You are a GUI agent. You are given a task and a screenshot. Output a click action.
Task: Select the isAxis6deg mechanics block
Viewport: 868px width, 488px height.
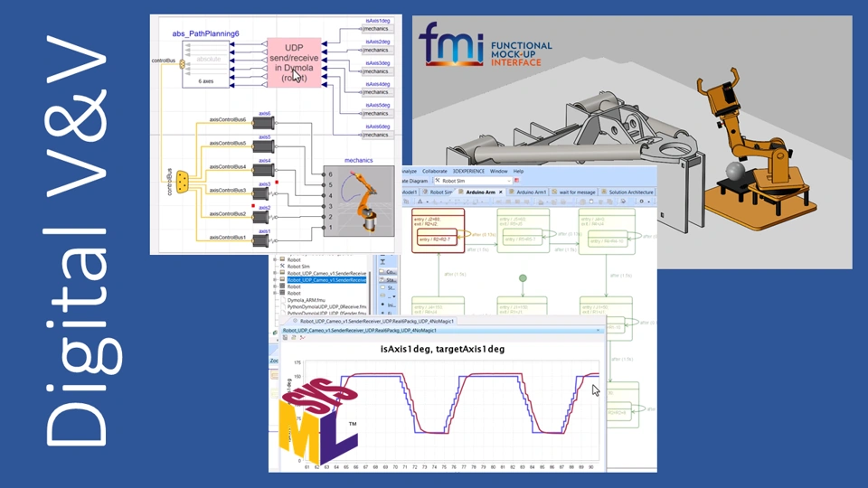coord(377,135)
